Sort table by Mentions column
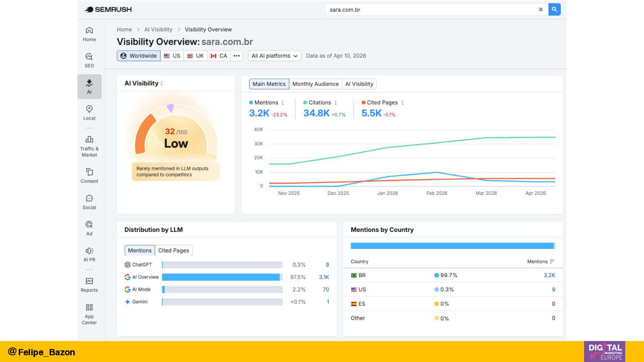 click(541, 262)
